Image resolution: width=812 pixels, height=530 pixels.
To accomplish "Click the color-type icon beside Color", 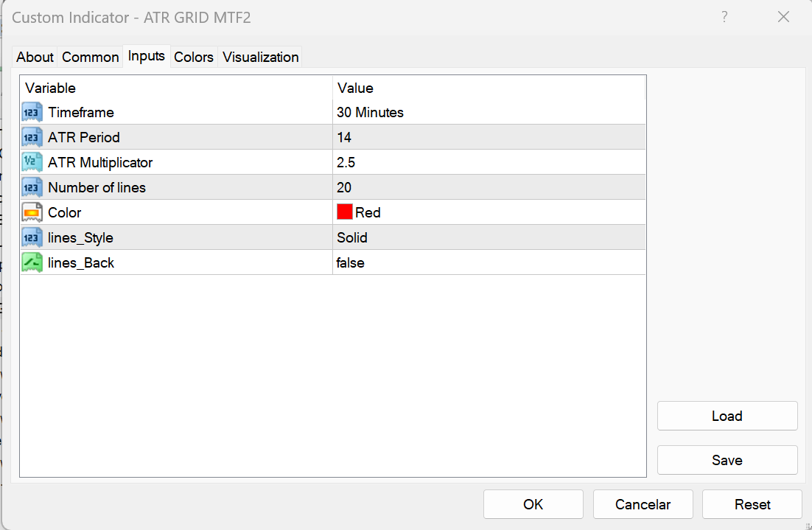I will (32, 213).
